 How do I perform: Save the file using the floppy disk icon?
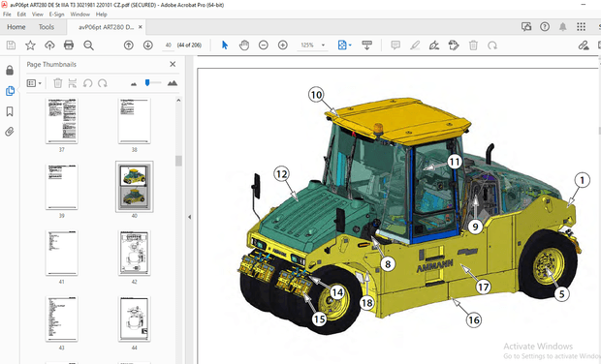[x=11, y=45]
